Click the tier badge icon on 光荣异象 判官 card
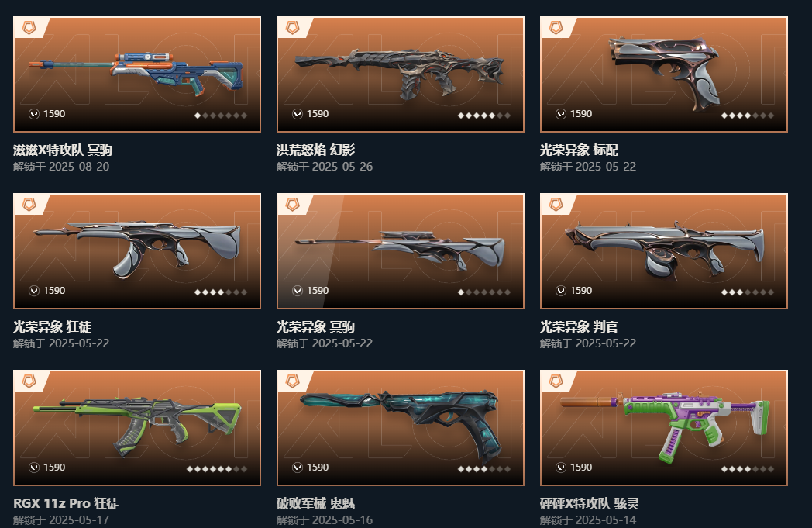 556,204
